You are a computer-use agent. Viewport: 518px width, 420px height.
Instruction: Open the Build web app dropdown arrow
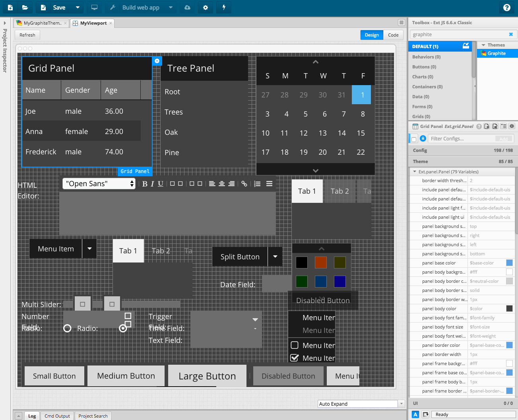point(171,8)
